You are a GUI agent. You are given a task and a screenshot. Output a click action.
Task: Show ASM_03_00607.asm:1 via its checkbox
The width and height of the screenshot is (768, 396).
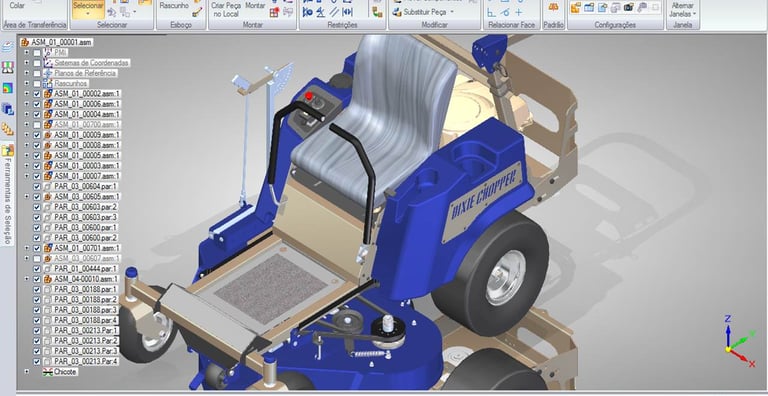pyautogui.click(x=37, y=258)
